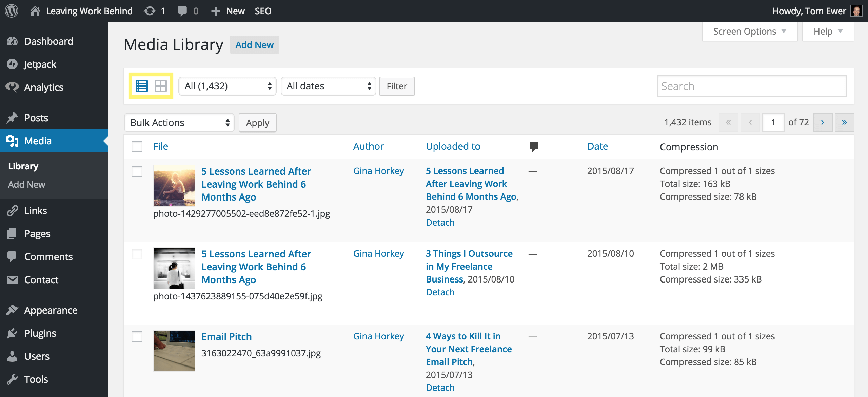
Task: Select the checkbox for '5 Lessons Learned' image
Action: coord(137,172)
